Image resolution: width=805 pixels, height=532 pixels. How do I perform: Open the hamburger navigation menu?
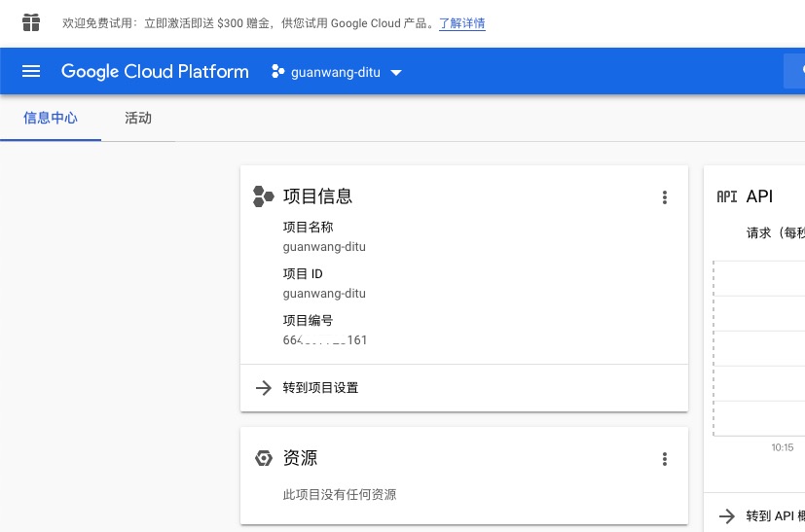click(31, 71)
